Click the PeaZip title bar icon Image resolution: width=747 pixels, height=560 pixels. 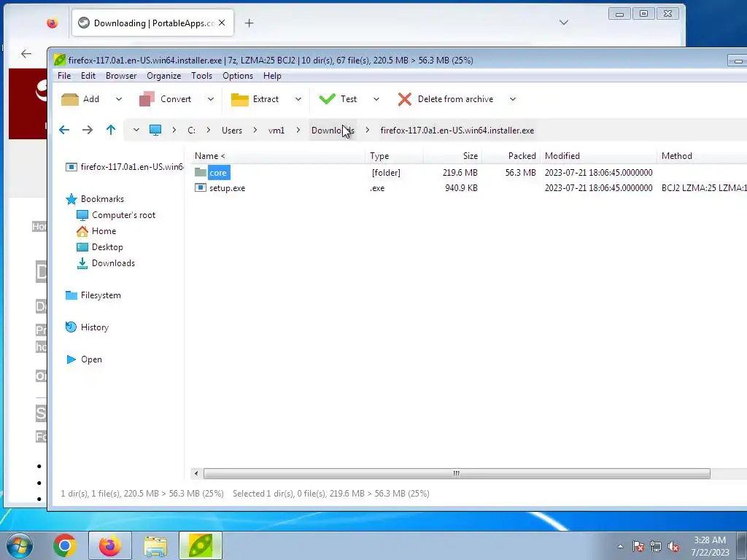(60, 60)
